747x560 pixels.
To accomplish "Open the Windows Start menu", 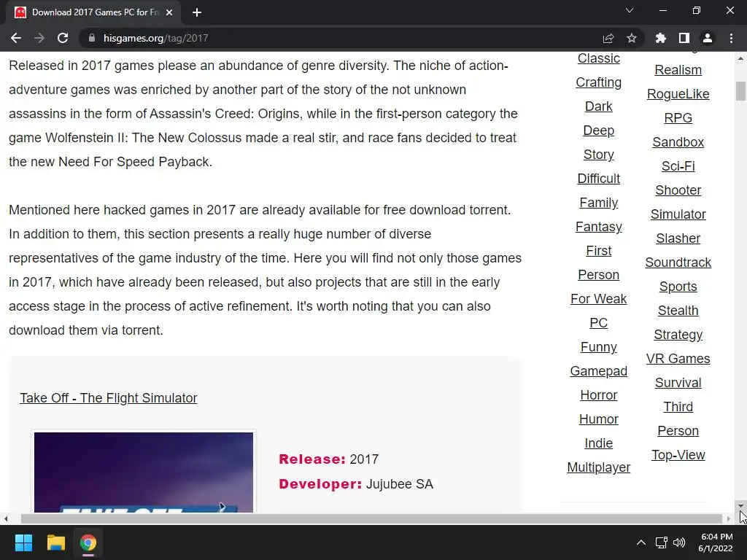I will (23, 542).
